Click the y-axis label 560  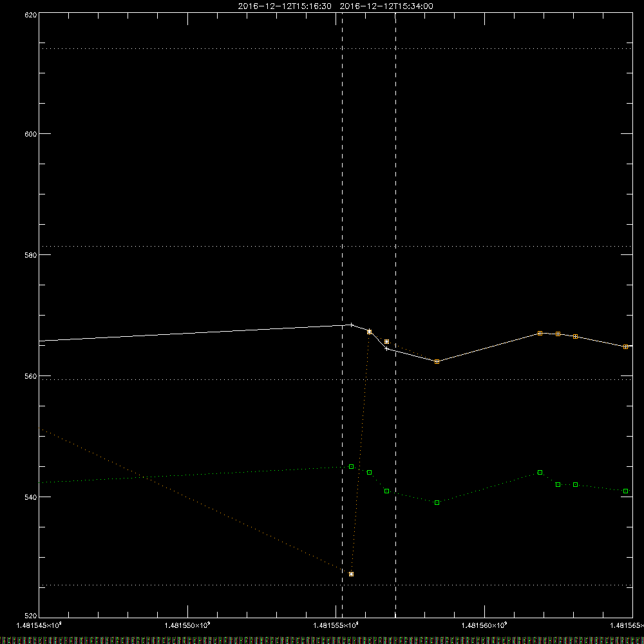(x=31, y=376)
